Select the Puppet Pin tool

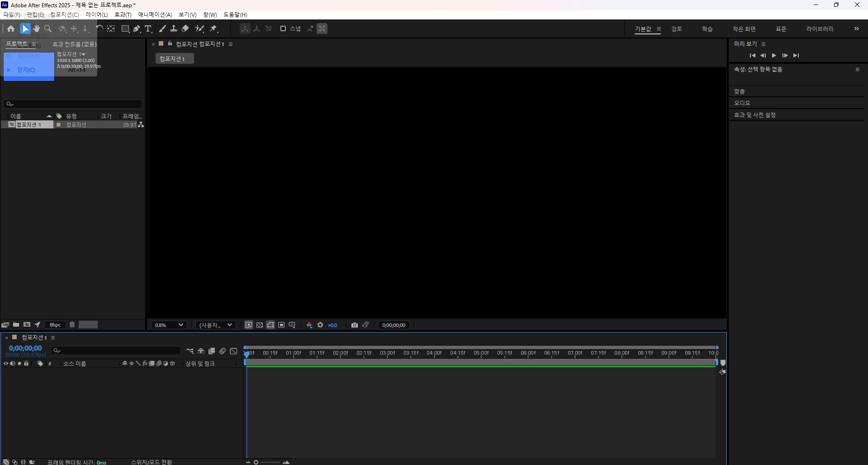coord(213,28)
